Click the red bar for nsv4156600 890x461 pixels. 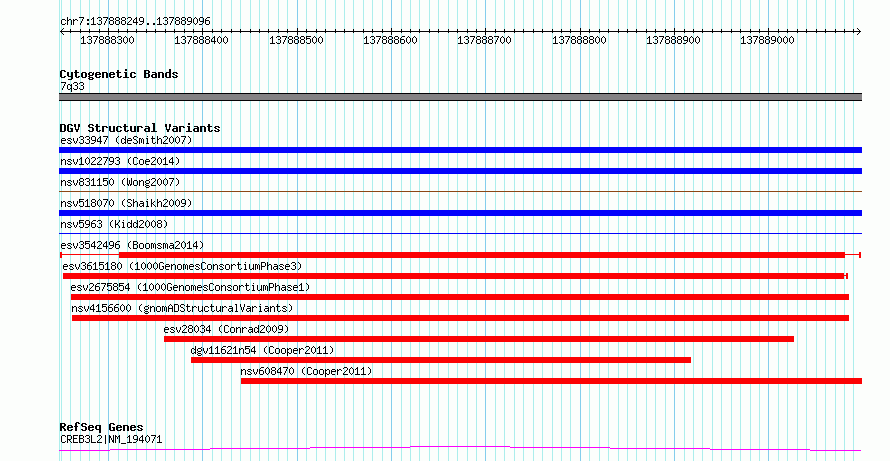point(460,318)
